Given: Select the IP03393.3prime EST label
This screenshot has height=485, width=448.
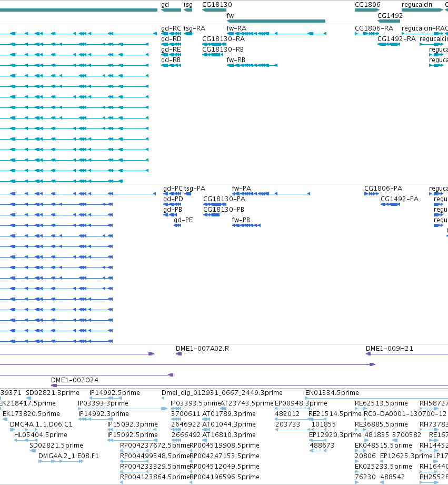Looking at the screenshot, I should click(103, 403).
